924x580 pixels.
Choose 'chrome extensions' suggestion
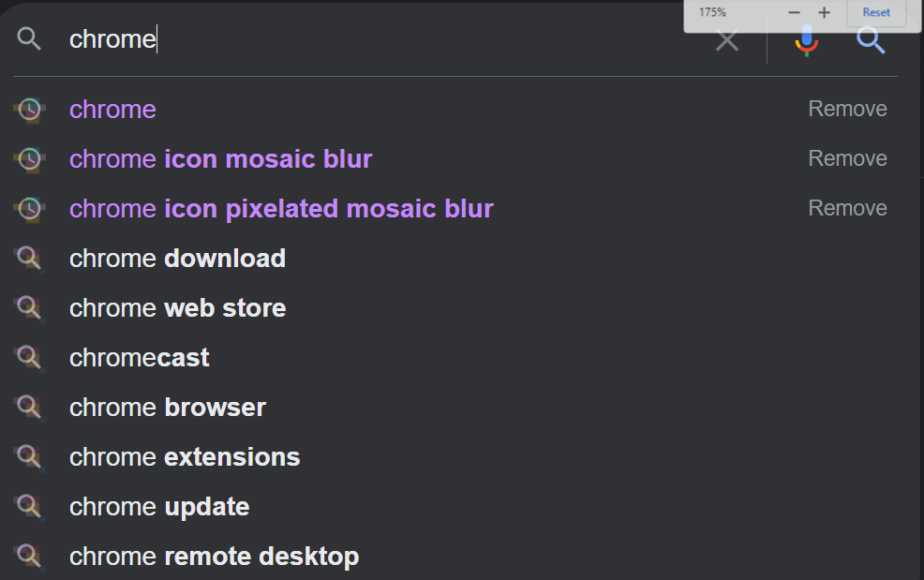[x=185, y=457]
